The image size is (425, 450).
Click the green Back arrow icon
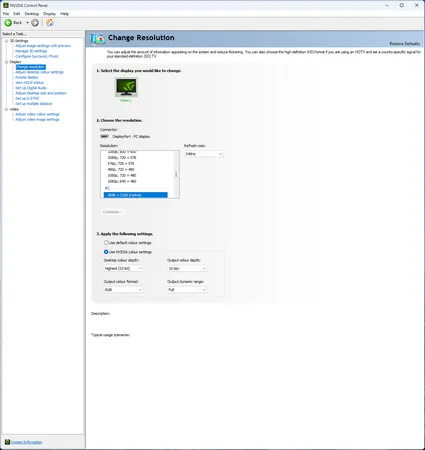coord(8,23)
